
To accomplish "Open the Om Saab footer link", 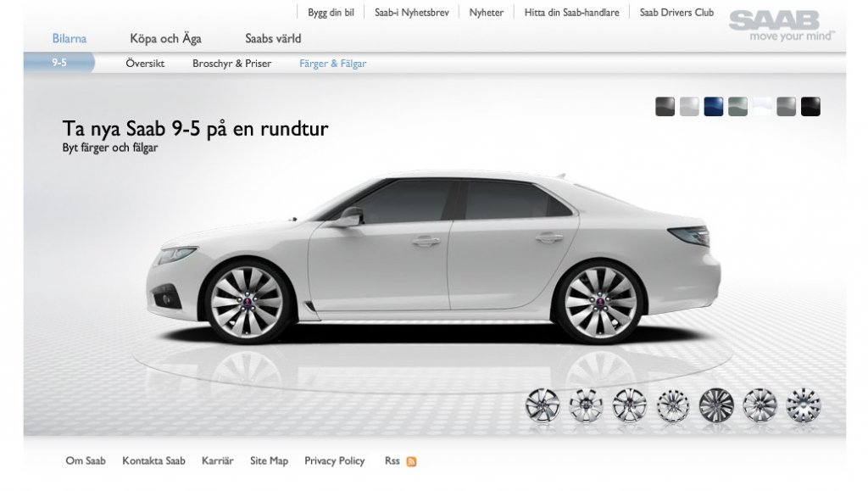I will coord(86,460).
